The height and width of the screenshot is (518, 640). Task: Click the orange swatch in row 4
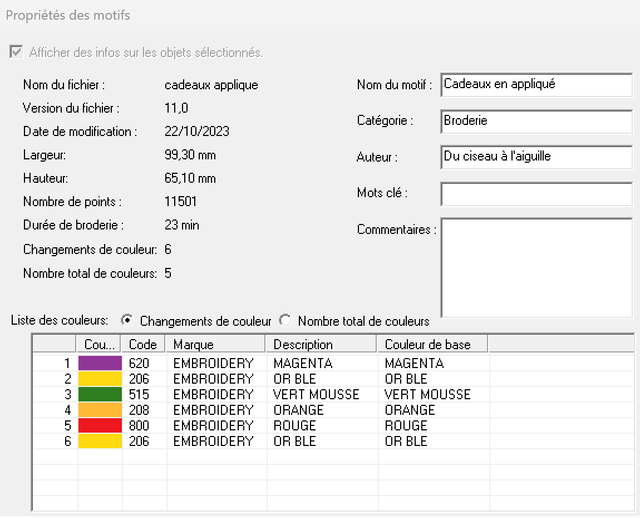100,410
